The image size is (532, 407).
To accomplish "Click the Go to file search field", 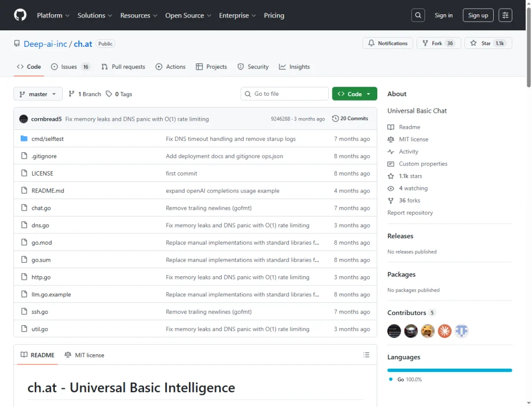I will click(x=285, y=94).
